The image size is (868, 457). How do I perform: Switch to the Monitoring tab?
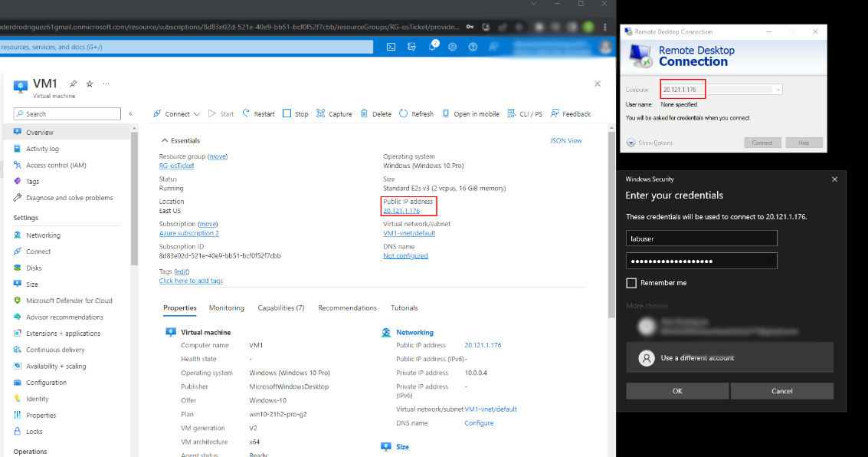226,307
